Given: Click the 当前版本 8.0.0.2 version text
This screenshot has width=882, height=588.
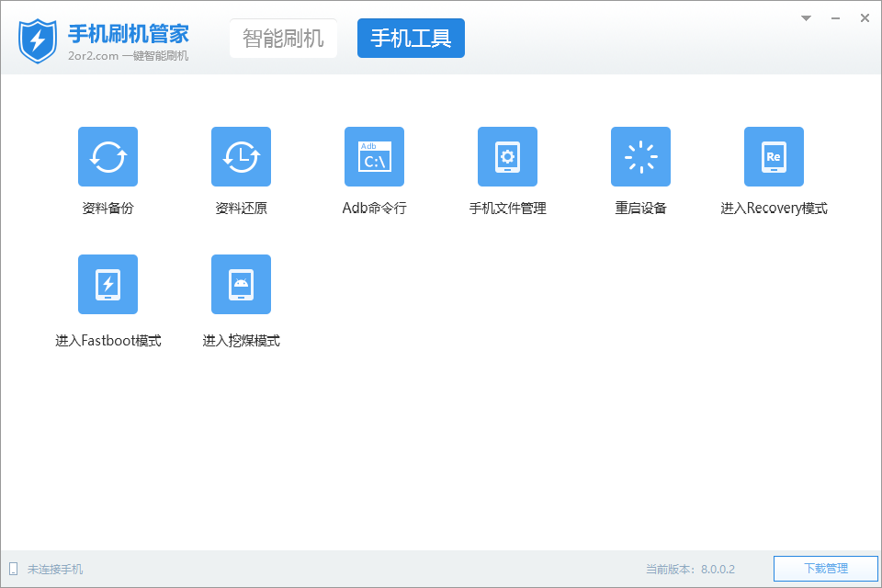Looking at the screenshot, I should point(689,570).
